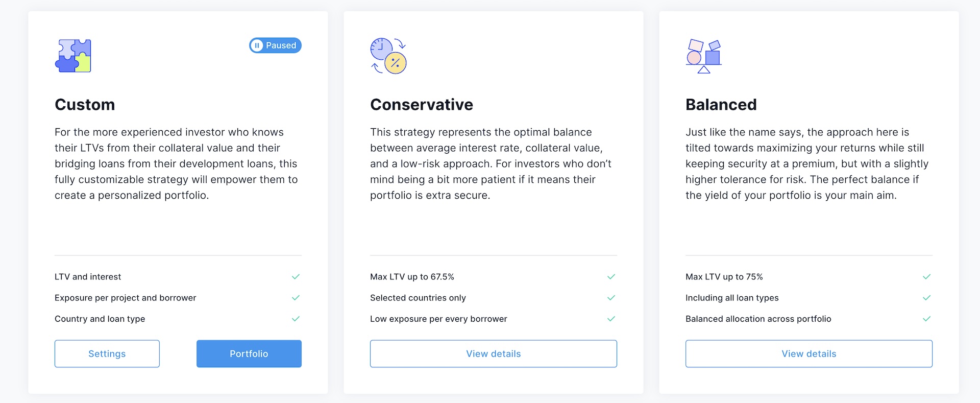Click checkmark next to Max LTV up to 67.5%
This screenshot has width=980, height=403.
[611, 277]
